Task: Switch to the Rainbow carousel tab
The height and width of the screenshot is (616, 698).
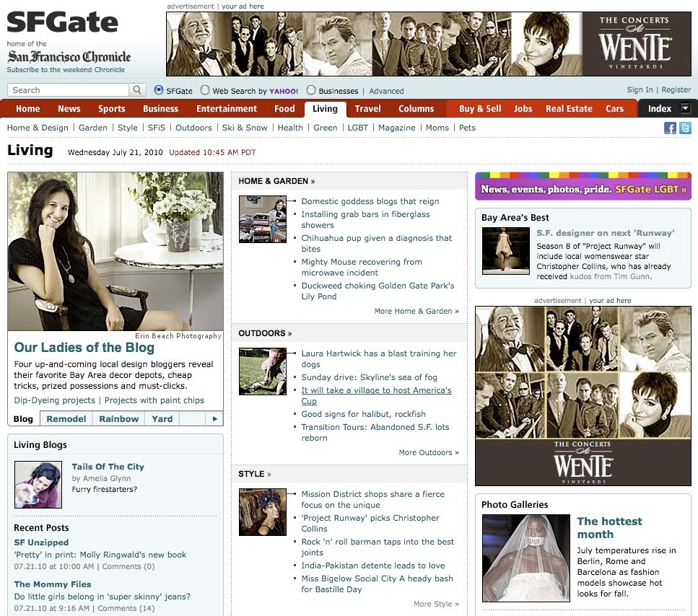Action: 119,418
